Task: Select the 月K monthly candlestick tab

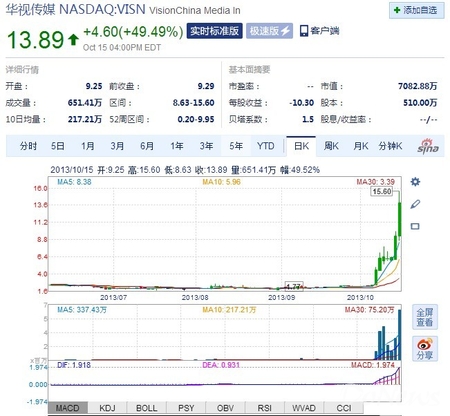Action: (x=361, y=146)
